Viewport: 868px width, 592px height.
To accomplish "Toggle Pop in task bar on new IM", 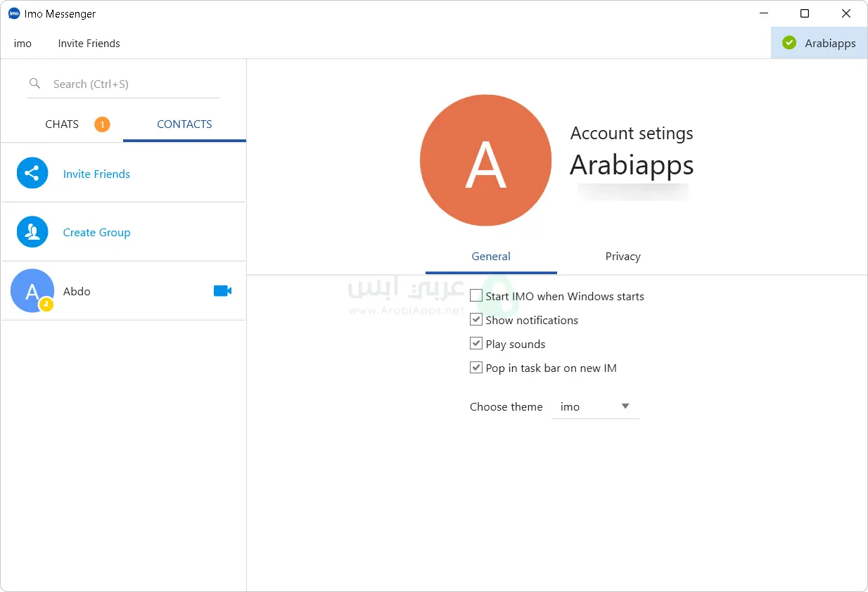I will [x=476, y=368].
